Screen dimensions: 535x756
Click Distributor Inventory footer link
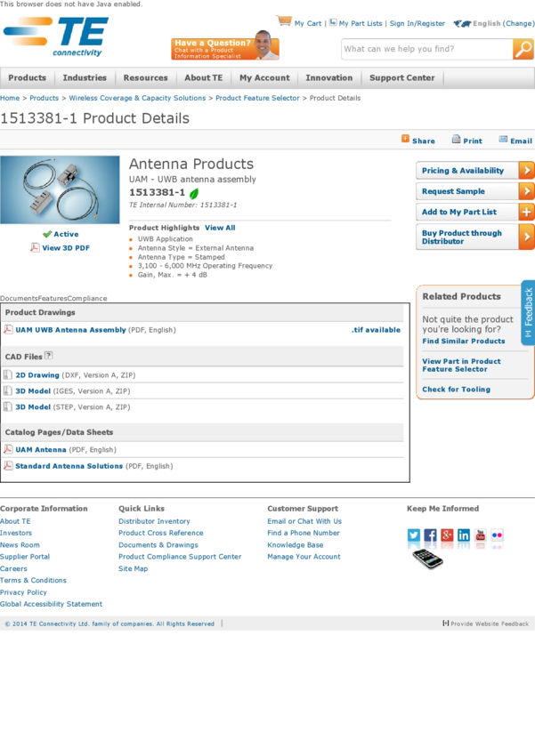(x=154, y=521)
